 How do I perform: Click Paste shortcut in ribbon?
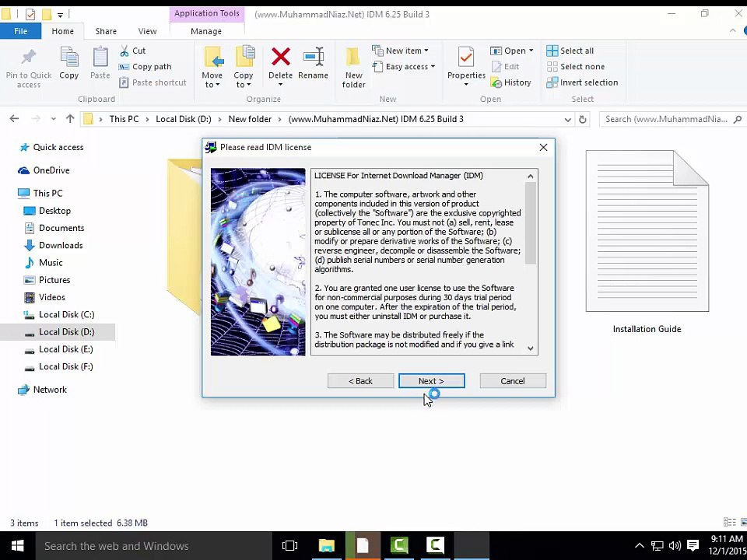coord(153,82)
